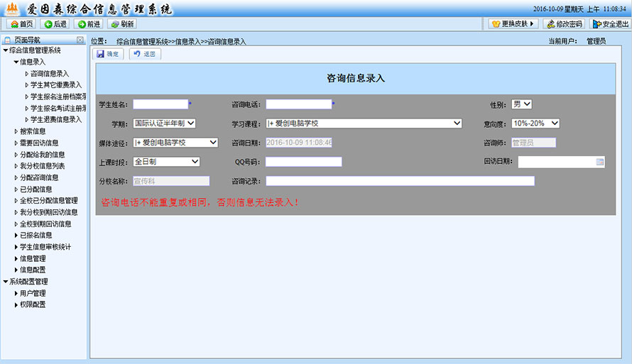Screen dimensions: 632x364
Task: Expand the 搜索信息 tree node
Action: [16, 131]
